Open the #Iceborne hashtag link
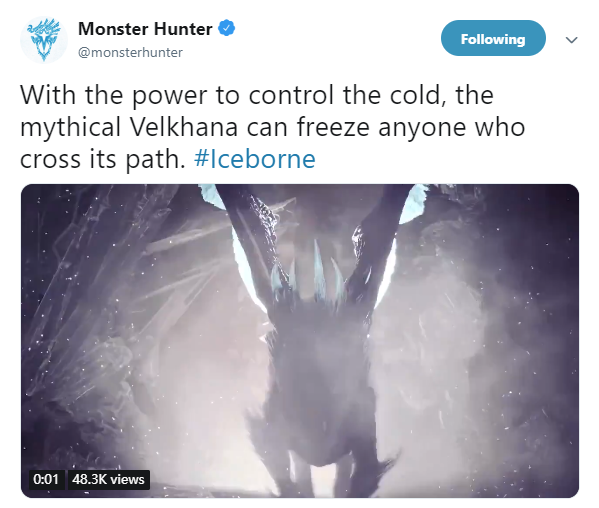 [255, 159]
